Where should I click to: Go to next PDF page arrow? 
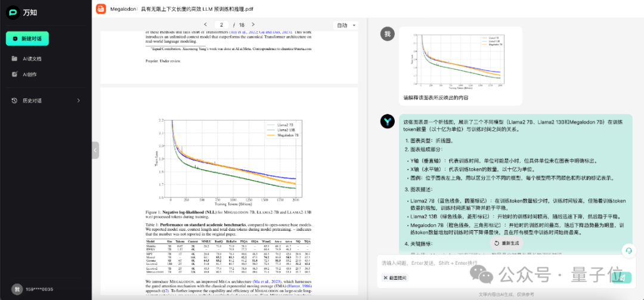[x=253, y=24]
